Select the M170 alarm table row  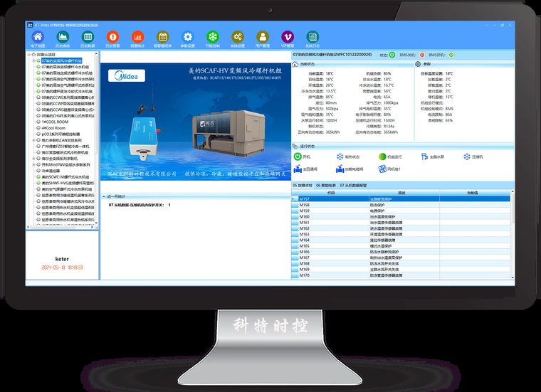tap(401, 275)
